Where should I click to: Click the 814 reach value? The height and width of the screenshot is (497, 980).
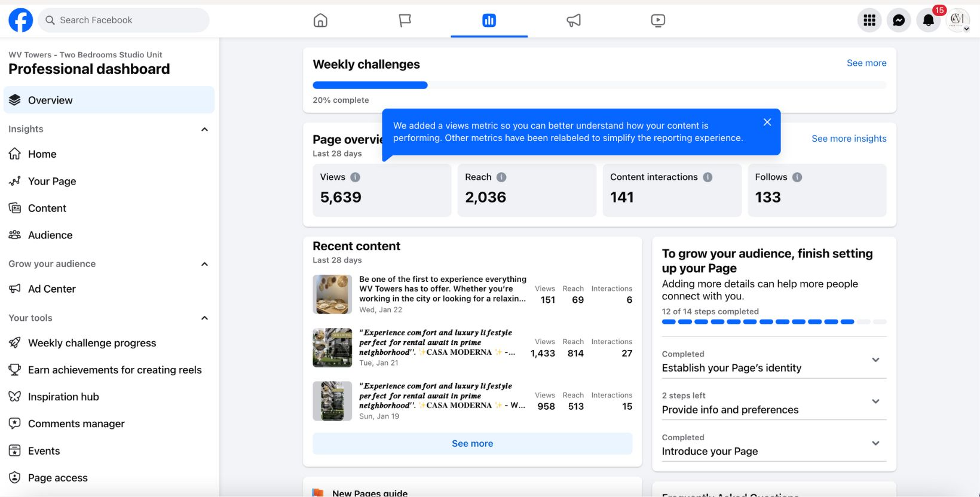pos(575,353)
